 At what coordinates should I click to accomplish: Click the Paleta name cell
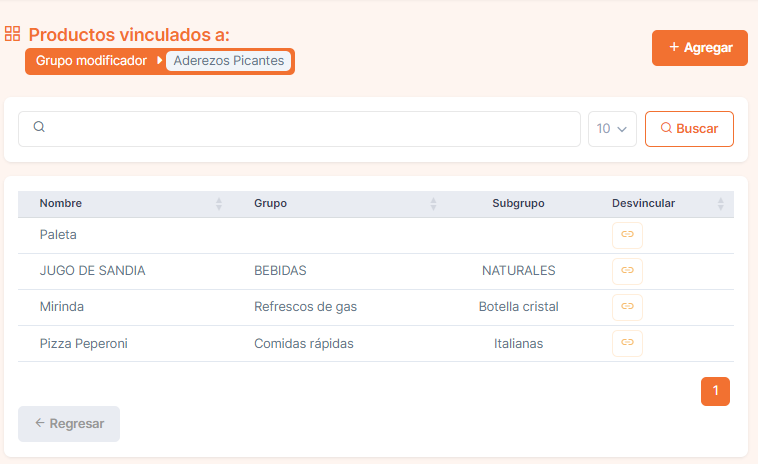tap(58, 235)
